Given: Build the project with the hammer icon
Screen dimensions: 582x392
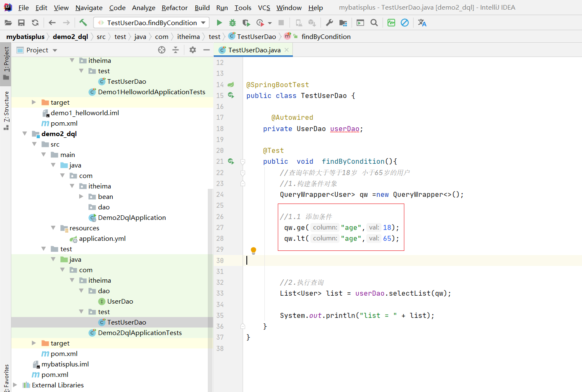Looking at the screenshot, I should pyautogui.click(x=83, y=23).
